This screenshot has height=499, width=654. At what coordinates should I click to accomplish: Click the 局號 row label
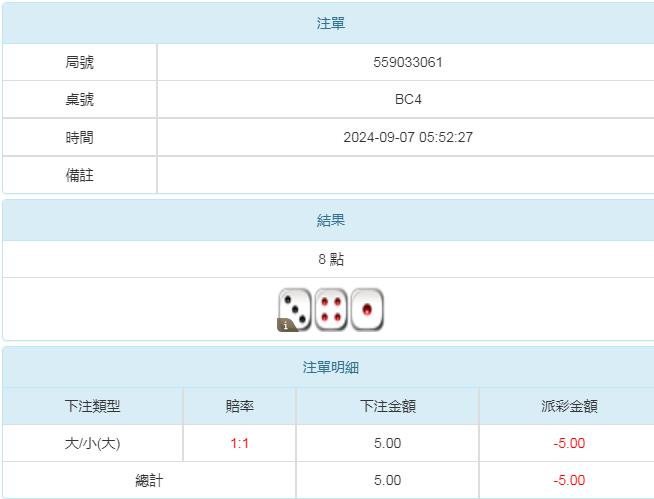click(80, 62)
